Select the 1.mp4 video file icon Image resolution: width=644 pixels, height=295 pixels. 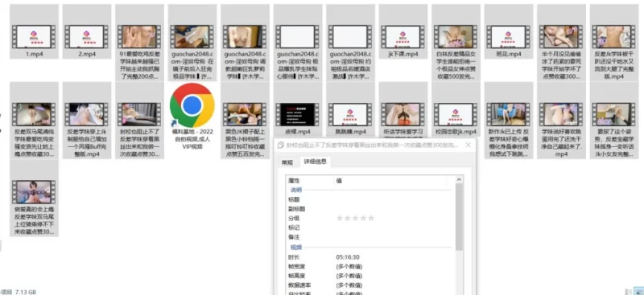(34, 37)
